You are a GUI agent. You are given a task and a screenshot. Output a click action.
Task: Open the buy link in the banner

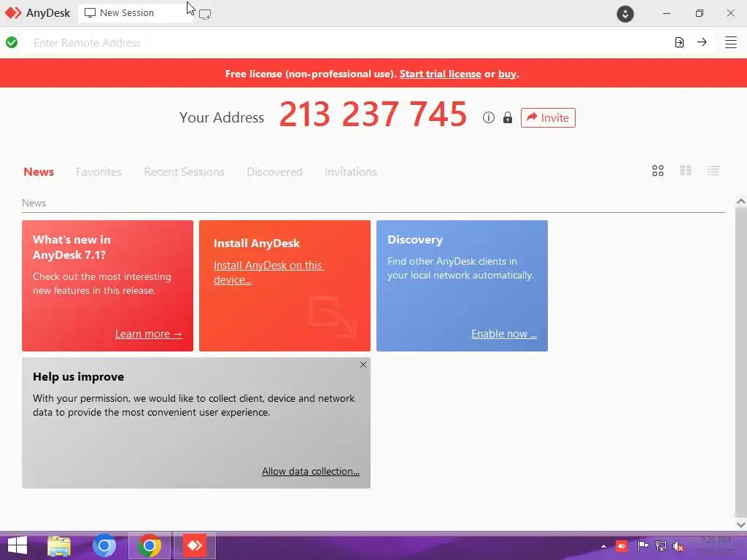click(507, 74)
